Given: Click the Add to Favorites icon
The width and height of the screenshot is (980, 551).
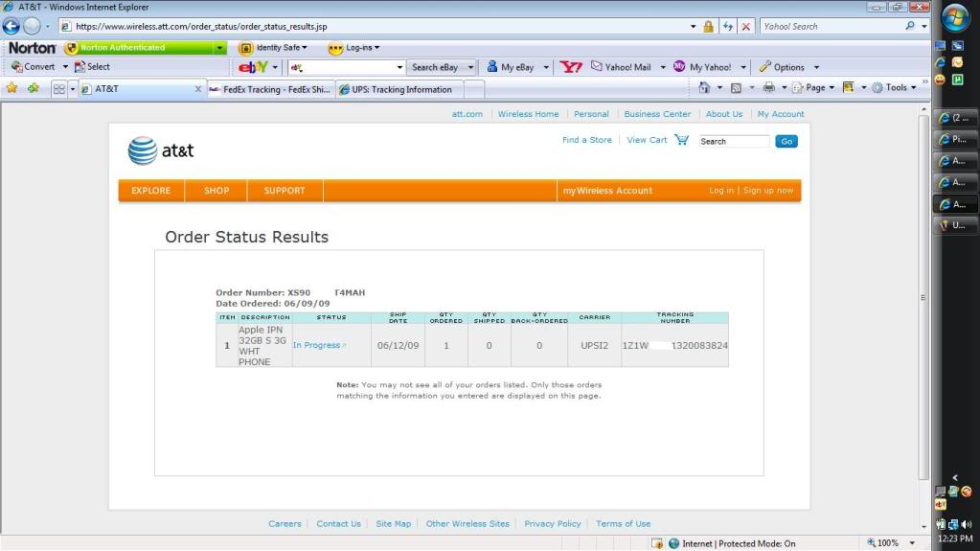Looking at the screenshot, I should [34, 88].
